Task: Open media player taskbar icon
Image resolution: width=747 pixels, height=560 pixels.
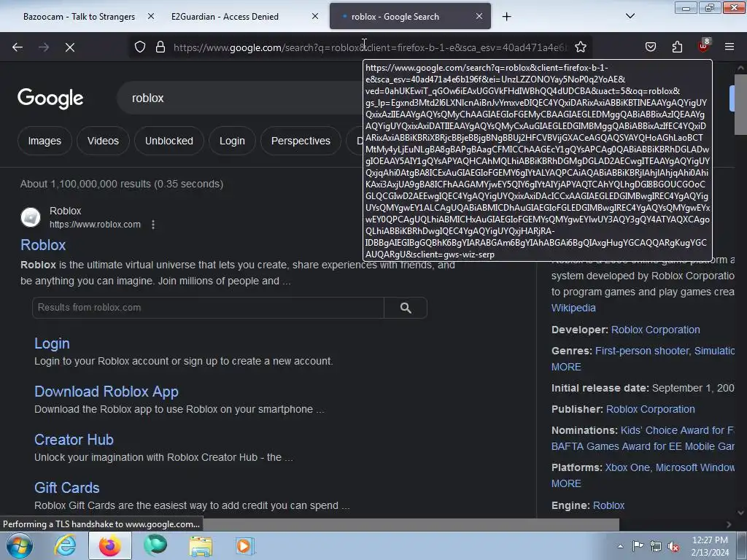Action: click(245, 545)
